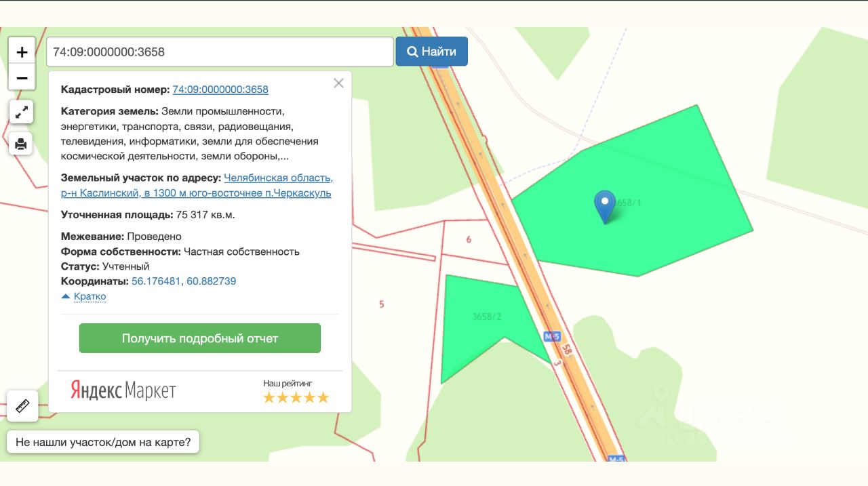Click Не нашли участок/дом на карте?
Screen dimensions: 868x486
pyautogui.click(x=103, y=443)
